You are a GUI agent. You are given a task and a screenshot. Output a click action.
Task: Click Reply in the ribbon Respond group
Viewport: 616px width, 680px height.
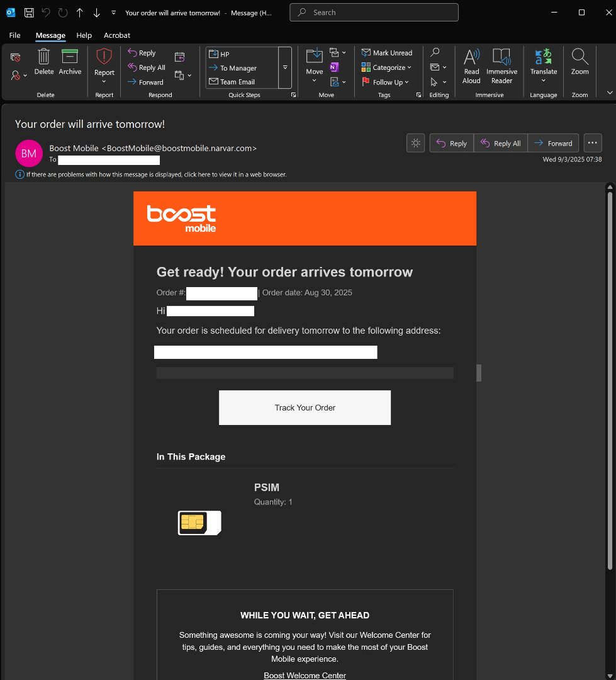[x=142, y=52]
